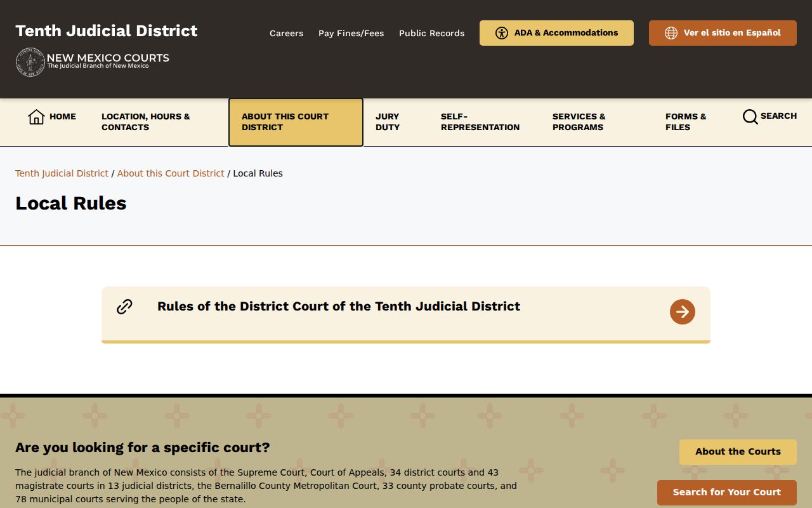Image resolution: width=812 pixels, height=508 pixels.
Task: Open the Careers link
Action: click(287, 33)
